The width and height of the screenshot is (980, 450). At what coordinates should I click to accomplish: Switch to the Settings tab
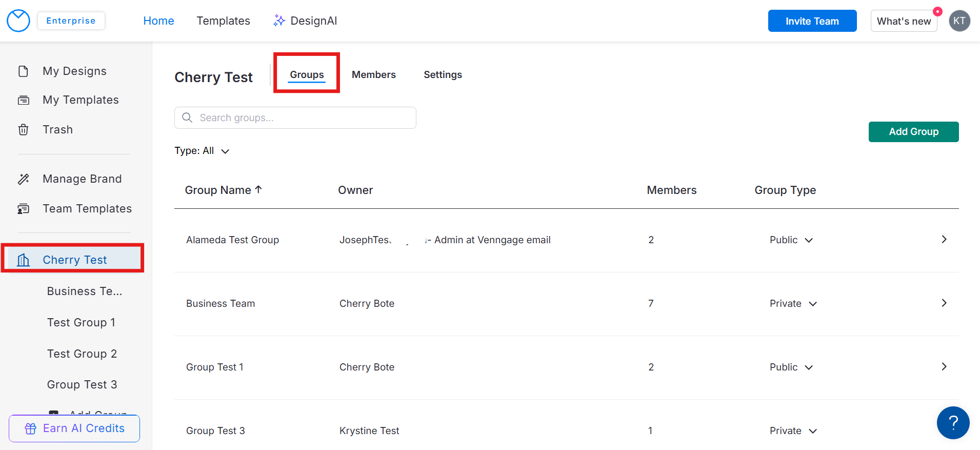pyautogui.click(x=443, y=74)
